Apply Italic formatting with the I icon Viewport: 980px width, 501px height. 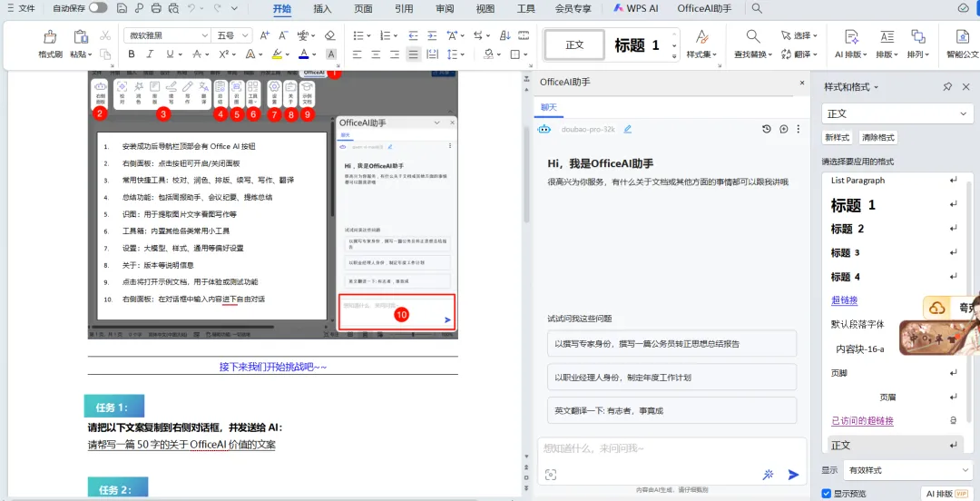click(150, 54)
